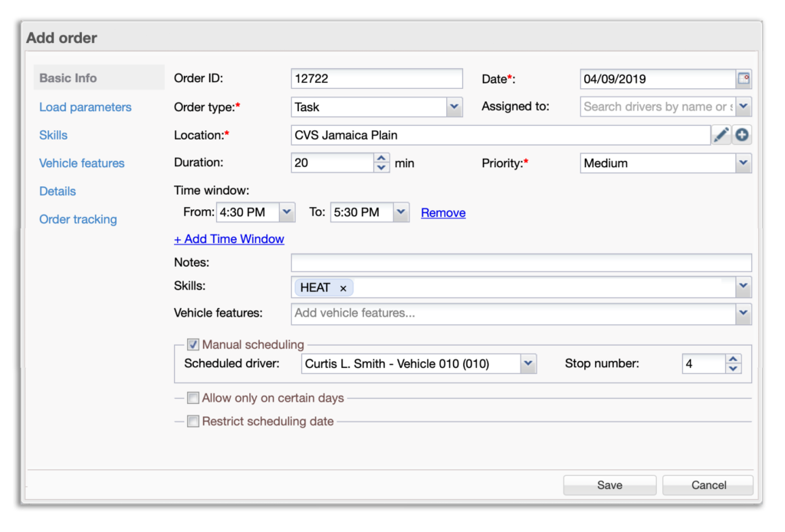
Task: Expand the Order type dropdown
Action: (x=455, y=107)
